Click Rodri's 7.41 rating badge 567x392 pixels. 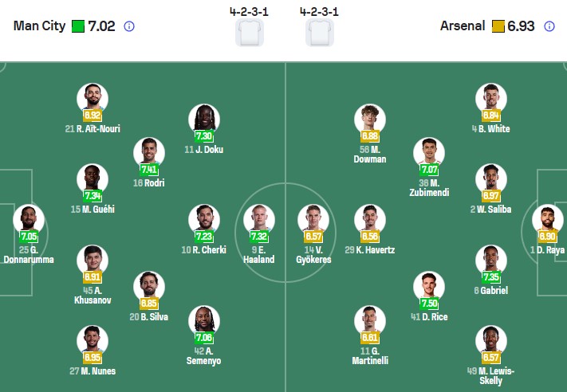(149, 170)
